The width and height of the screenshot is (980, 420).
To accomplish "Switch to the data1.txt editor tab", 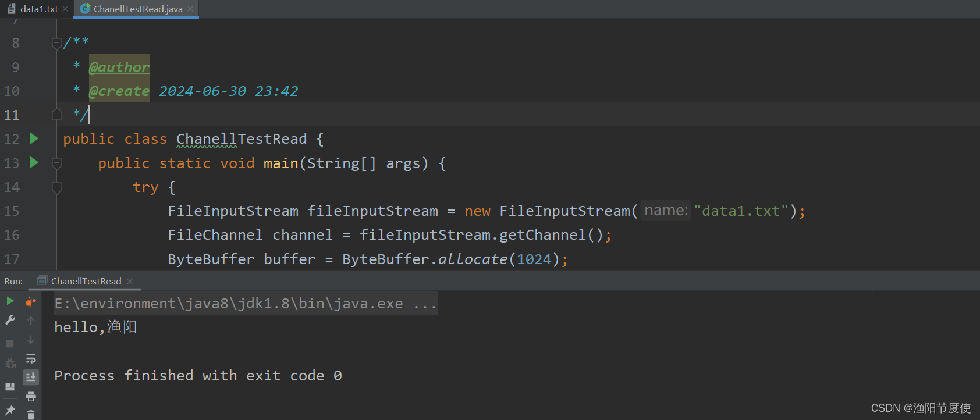I will 38,9.
